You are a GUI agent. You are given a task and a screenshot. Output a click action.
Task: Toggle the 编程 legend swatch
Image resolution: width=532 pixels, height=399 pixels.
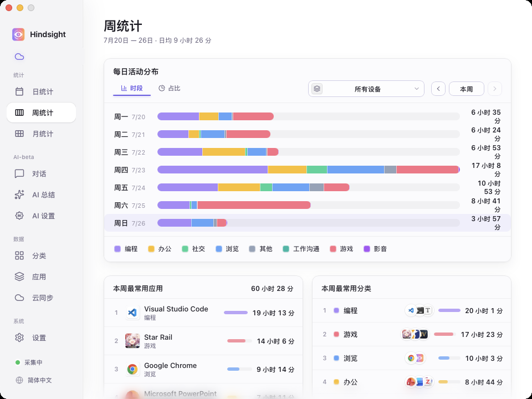pyautogui.click(x=117, y=249)
